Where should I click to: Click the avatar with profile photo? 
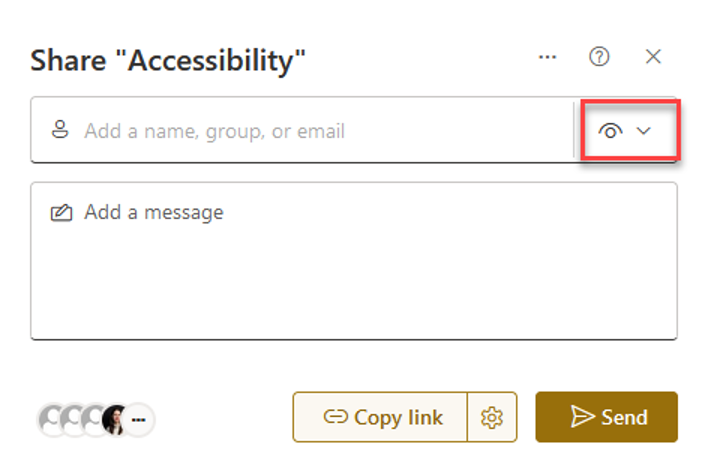click(116, 420)
